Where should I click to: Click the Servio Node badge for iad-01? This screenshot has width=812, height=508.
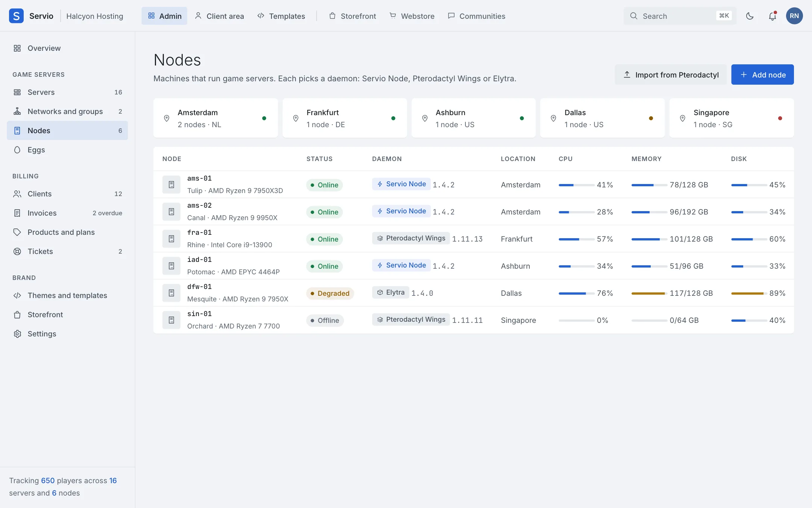pos(401,265)
